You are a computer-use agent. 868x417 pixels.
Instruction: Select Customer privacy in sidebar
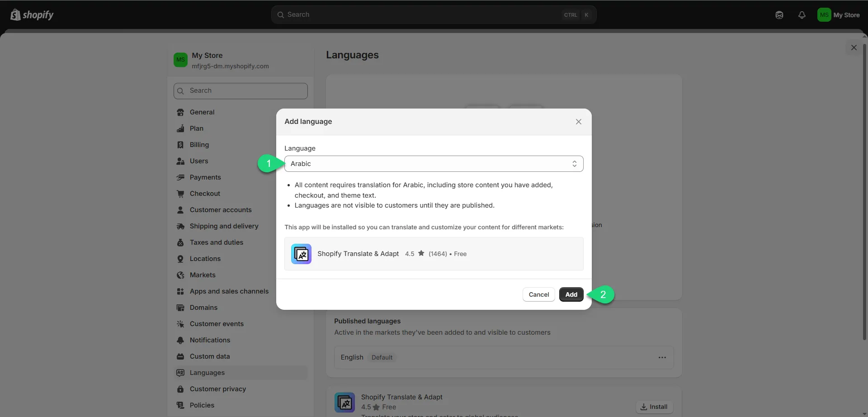217,389
